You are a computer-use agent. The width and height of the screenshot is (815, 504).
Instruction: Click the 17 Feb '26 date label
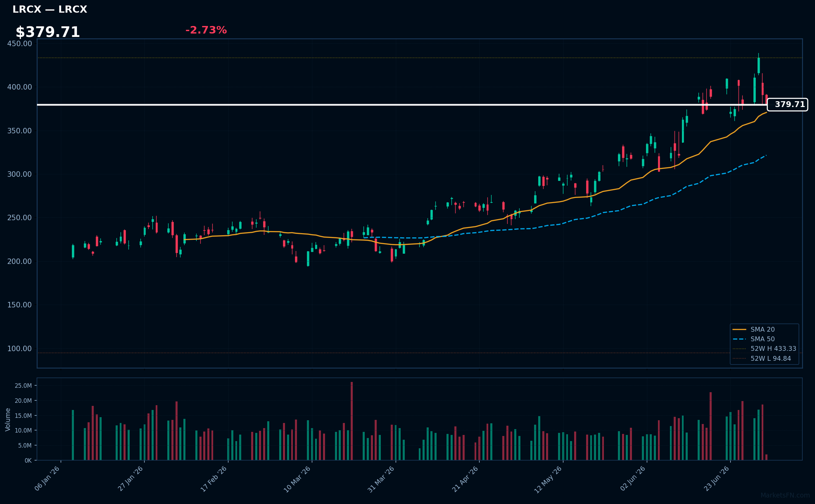click(214, 479)
